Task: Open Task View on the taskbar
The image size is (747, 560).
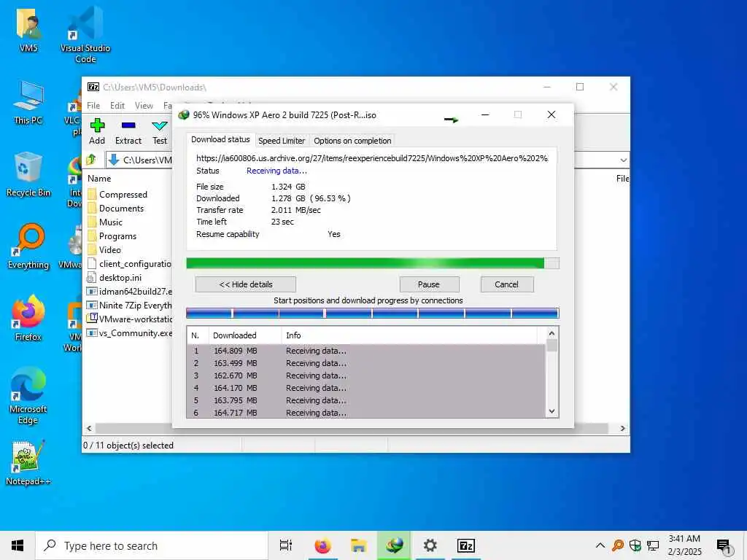Action: 286,545
